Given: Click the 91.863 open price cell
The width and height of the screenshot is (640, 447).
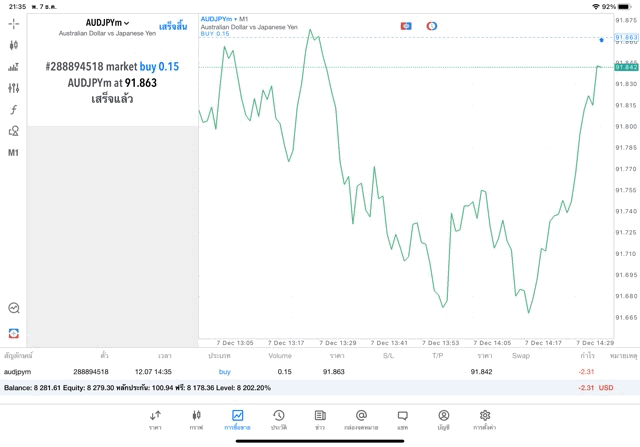Looking at the screenshot, I should point(333,371).
